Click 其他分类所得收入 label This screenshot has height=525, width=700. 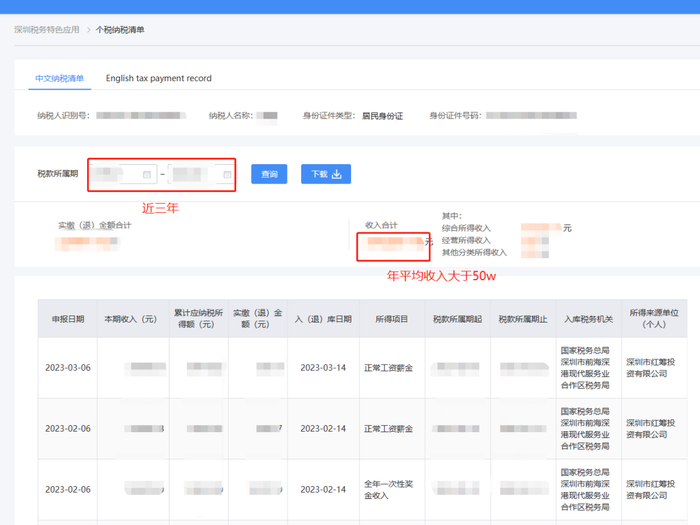pos(474,252)
